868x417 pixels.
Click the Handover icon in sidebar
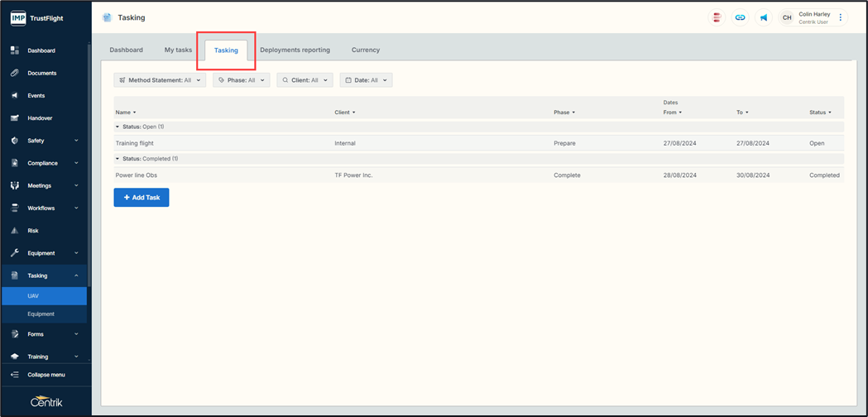15,118
